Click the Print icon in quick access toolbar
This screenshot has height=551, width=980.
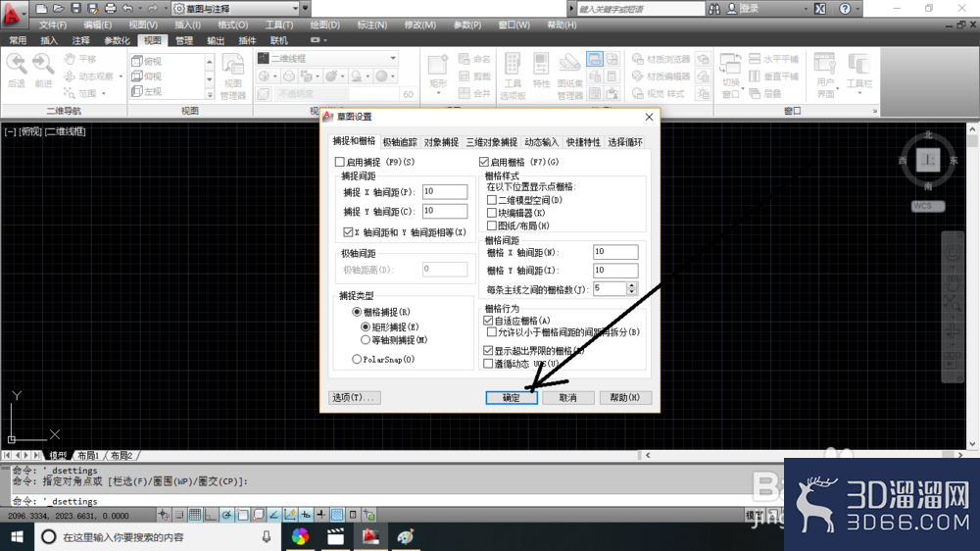110,8
